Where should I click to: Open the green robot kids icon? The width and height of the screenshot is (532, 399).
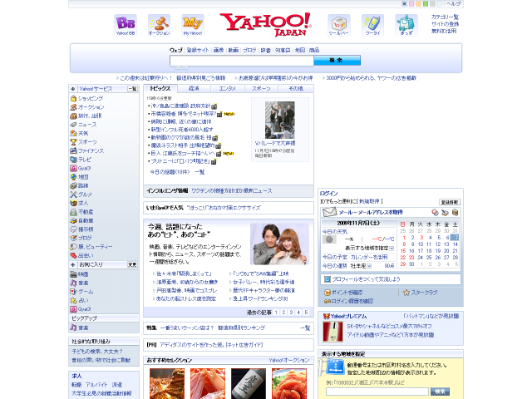(x=406, y=25)
